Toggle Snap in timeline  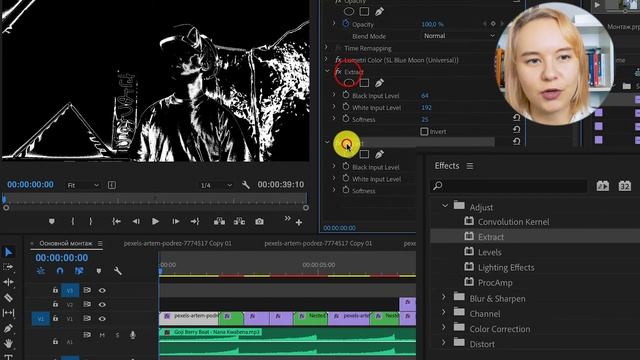[x=60, y=271]
